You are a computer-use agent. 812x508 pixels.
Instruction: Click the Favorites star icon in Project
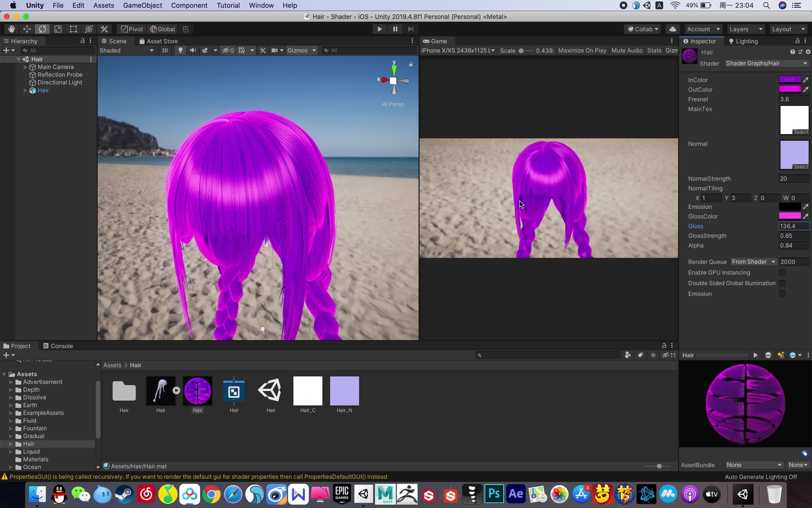(653, 355)
